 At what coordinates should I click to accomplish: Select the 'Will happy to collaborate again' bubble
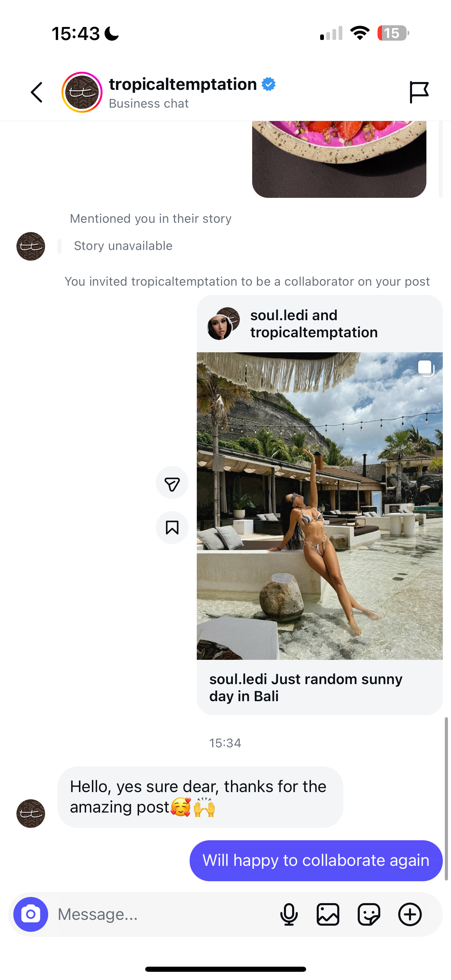(x=316, y=860)
